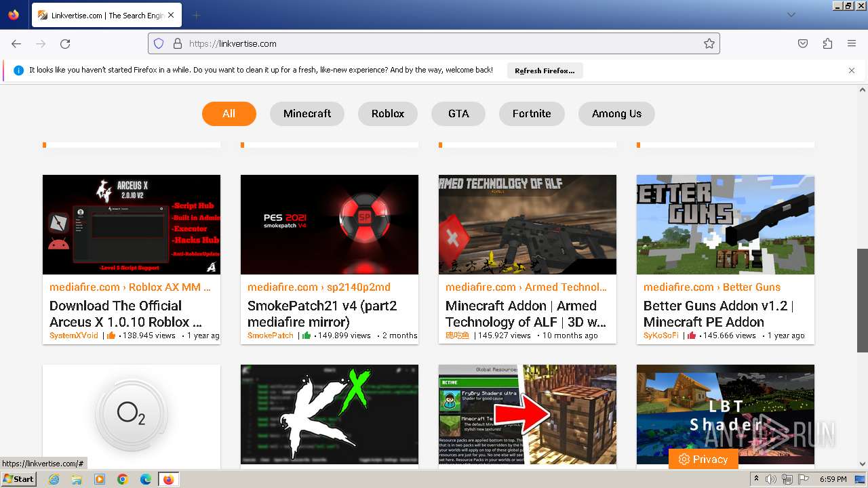Select the All category filter
Screen dimensions: 868x488
(229, 113)
